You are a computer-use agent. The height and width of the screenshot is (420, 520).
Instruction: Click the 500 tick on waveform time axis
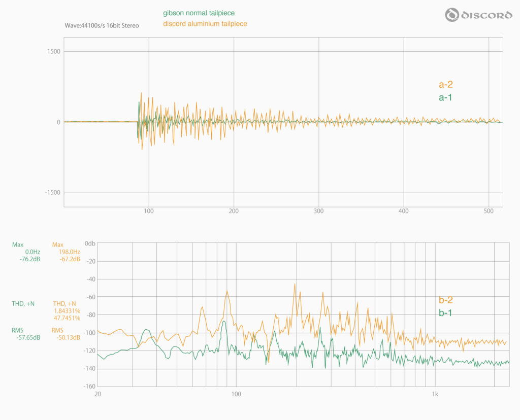(489, 211)
